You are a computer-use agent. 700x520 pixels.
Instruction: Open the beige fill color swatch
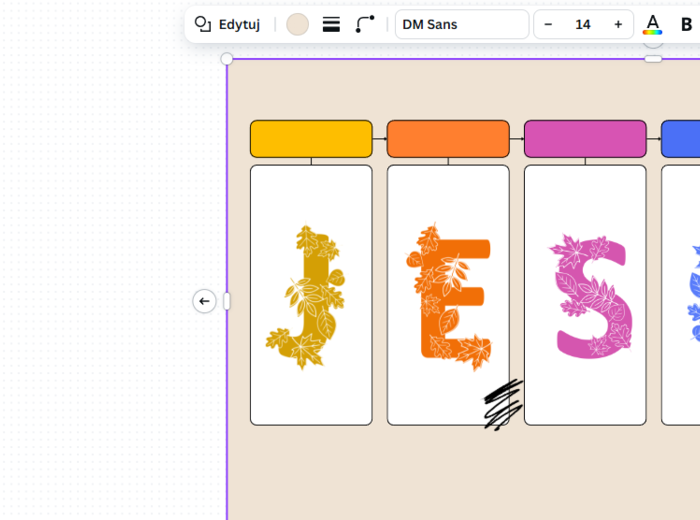(x=297, y=24)
